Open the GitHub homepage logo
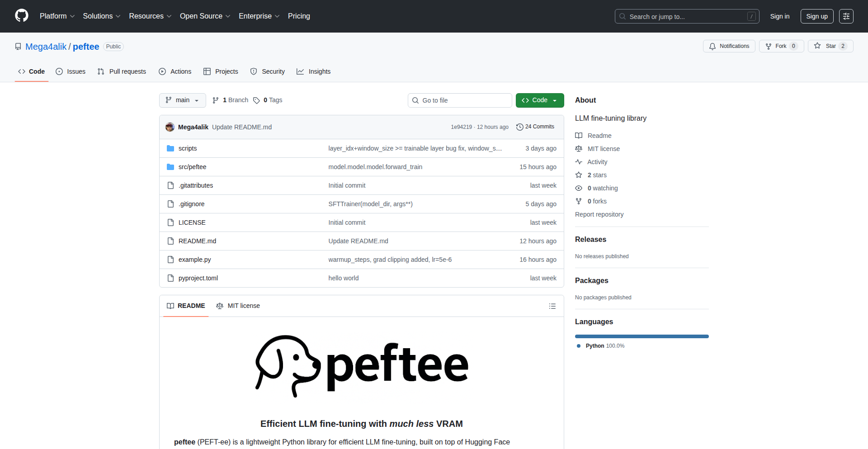Screen dimensions: 868x449 [x=22, y=16]
